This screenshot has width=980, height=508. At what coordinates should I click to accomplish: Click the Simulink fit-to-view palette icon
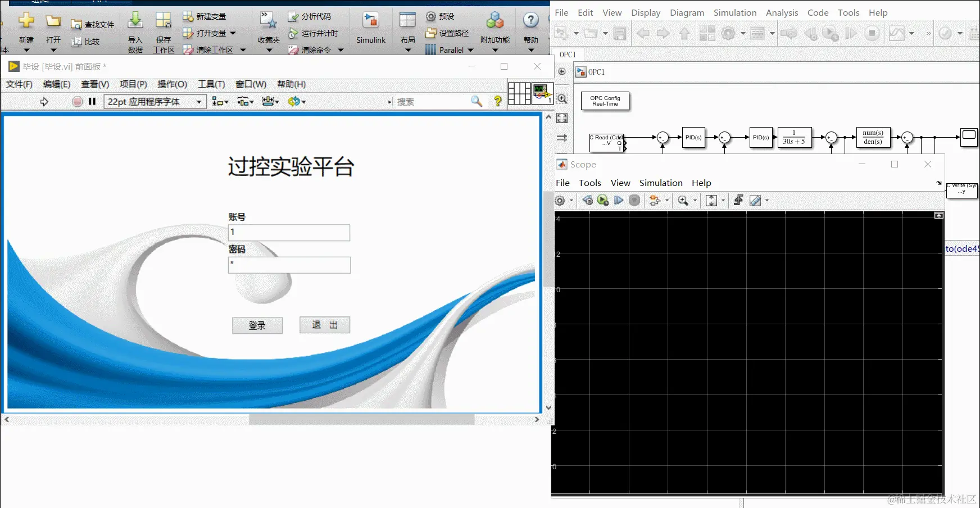point(562,118)
